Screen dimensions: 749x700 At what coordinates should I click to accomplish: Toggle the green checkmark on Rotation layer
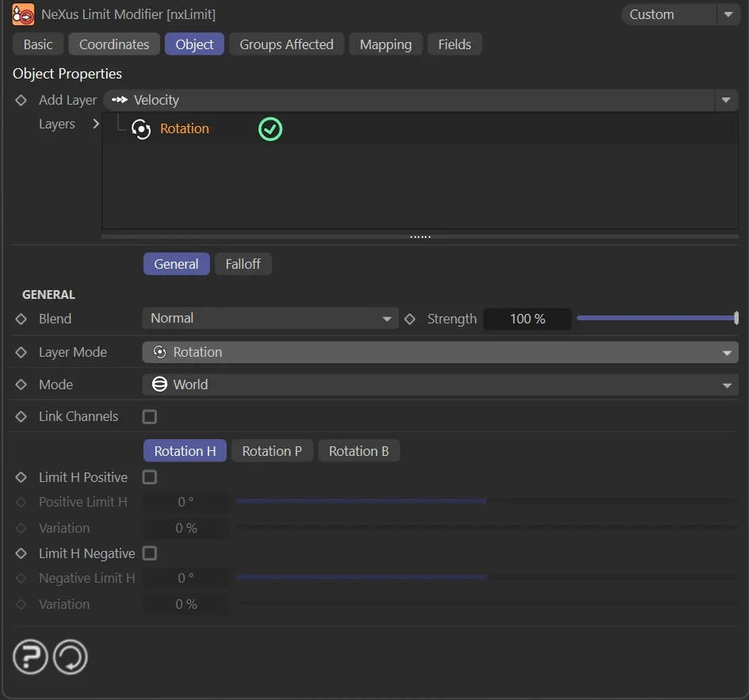coord(270,129)
